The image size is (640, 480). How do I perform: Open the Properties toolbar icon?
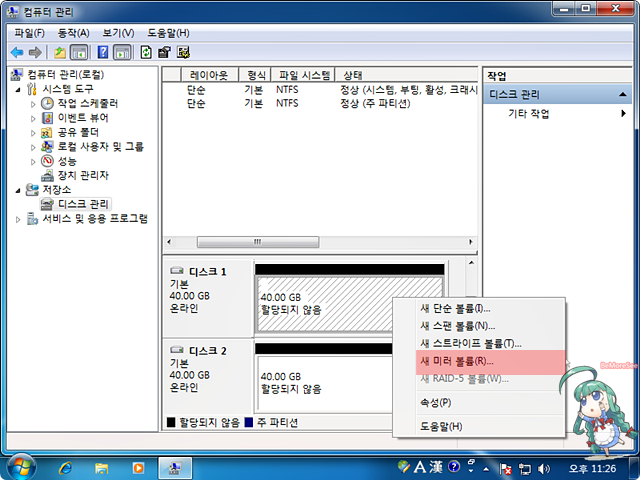tap(165, 52)
